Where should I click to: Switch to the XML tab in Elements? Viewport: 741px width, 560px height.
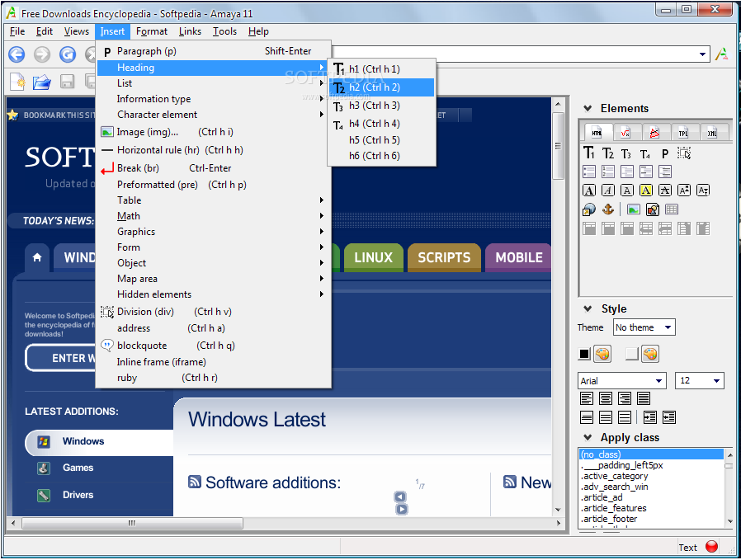pyautogui.click(x=711, y=133)
